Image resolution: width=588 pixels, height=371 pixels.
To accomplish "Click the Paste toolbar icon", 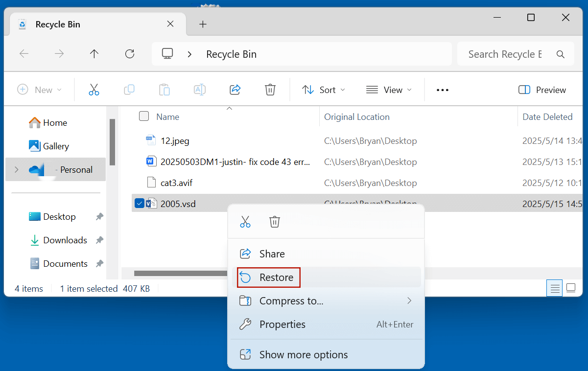I will point(164,90).
